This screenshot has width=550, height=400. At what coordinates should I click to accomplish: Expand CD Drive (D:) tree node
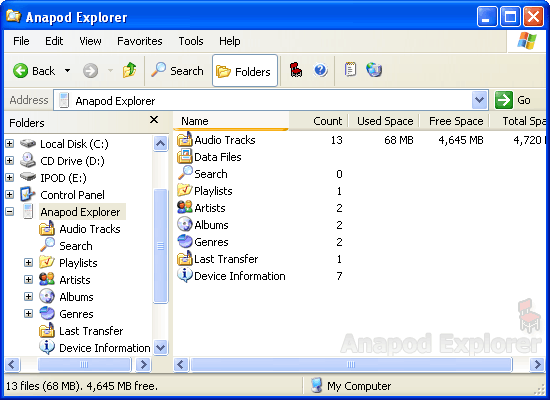point(10,161)
